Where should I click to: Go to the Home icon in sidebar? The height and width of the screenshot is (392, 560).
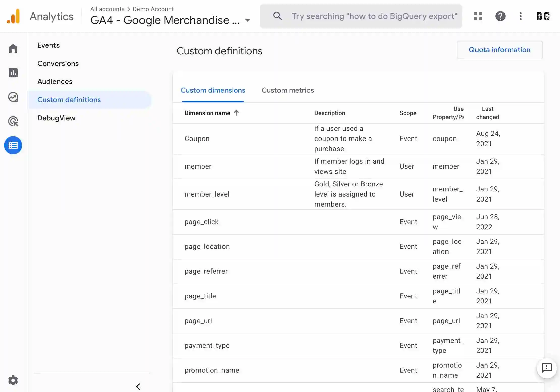click(13, 48)
